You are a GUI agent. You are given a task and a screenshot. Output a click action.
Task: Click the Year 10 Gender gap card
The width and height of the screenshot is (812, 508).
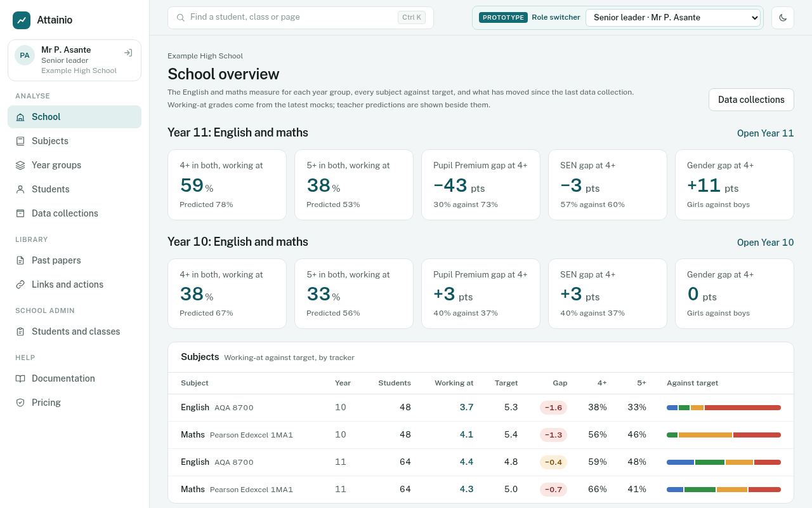click(x=735, y=293)
